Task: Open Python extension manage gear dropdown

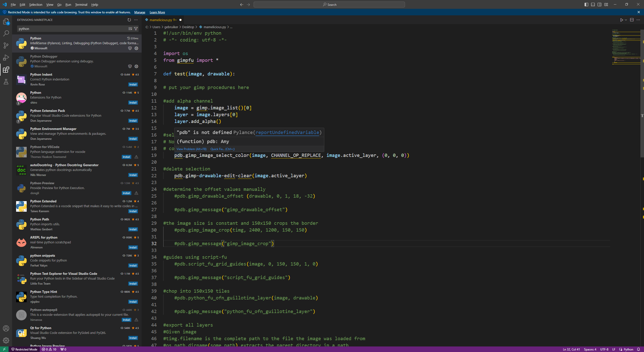Action: 136,48
